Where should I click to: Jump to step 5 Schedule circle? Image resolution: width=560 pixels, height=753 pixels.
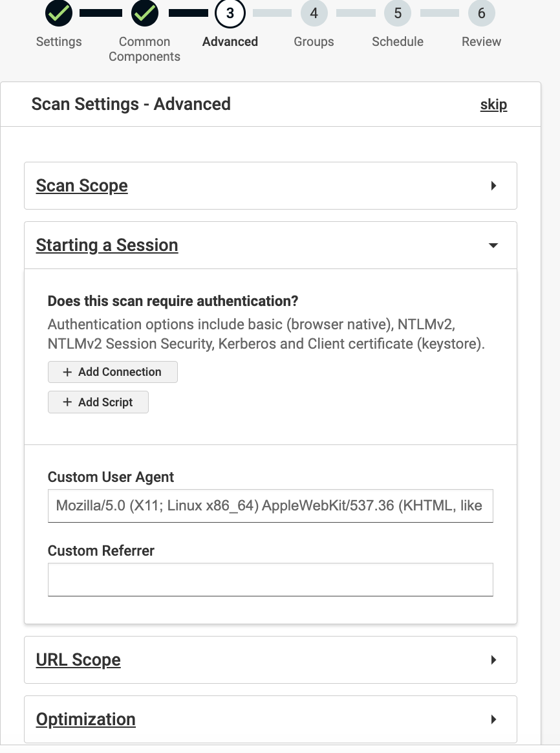coord(398,14)
